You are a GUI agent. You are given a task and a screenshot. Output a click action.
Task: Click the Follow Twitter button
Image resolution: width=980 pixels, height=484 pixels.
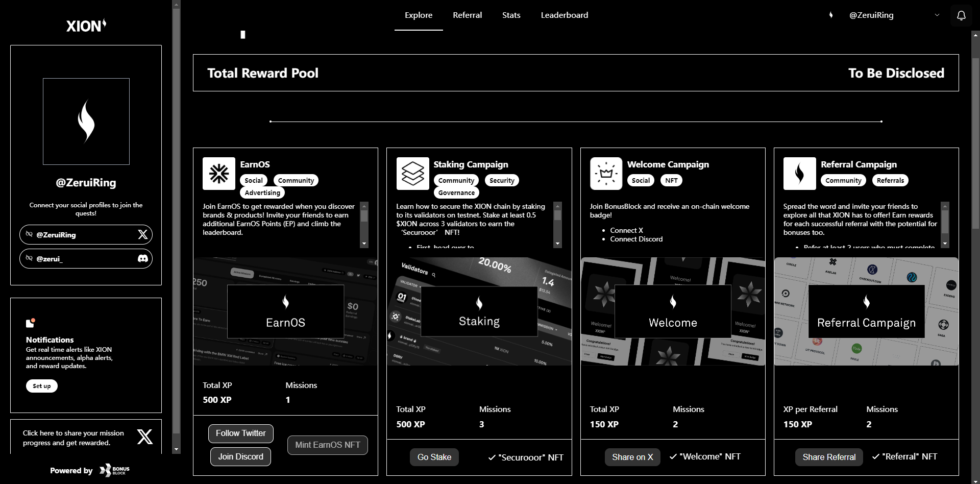point(240,433)
